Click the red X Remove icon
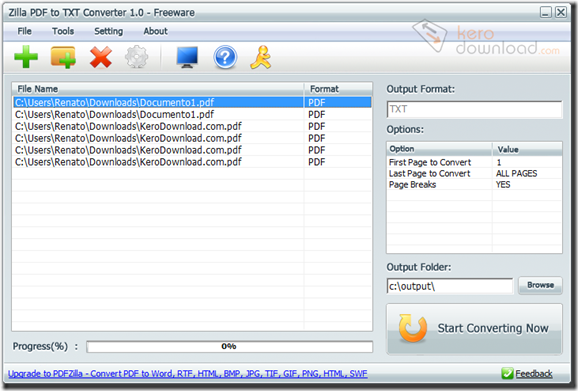This screenshot has height=391, width=578. (101, 57)
